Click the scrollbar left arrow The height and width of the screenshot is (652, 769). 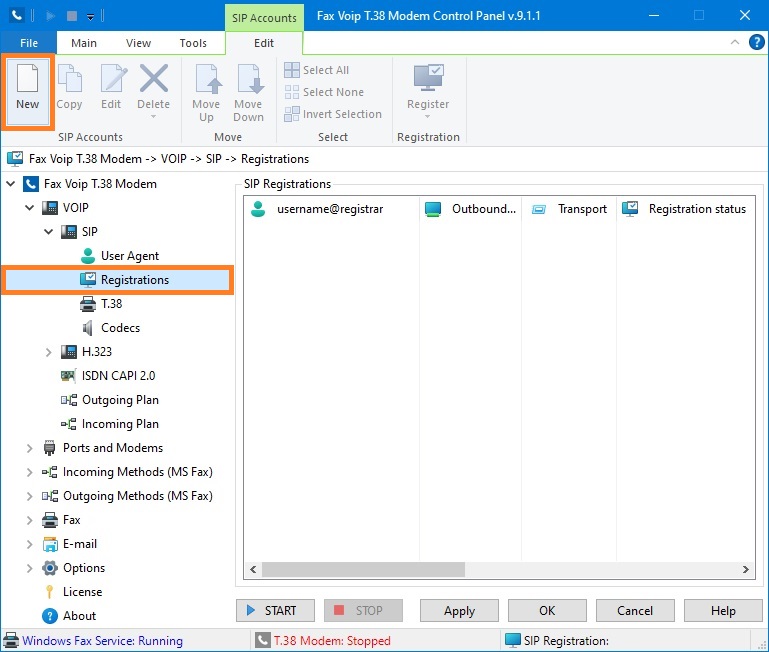(253, 570)
